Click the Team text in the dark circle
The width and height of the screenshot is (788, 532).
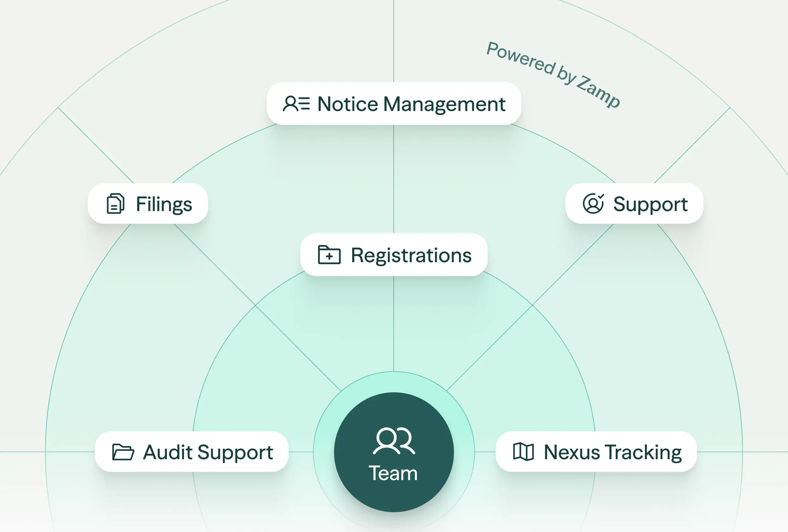393,473
